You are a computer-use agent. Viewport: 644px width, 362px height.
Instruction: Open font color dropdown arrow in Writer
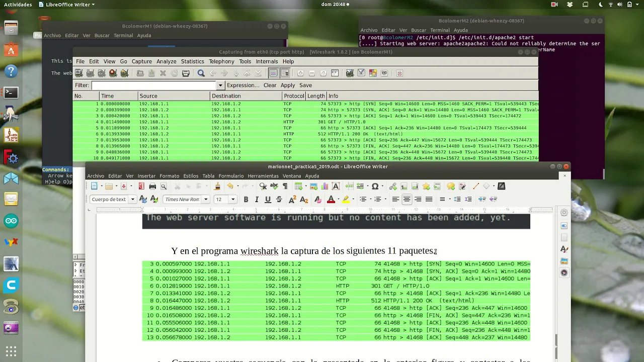[338, 199]
